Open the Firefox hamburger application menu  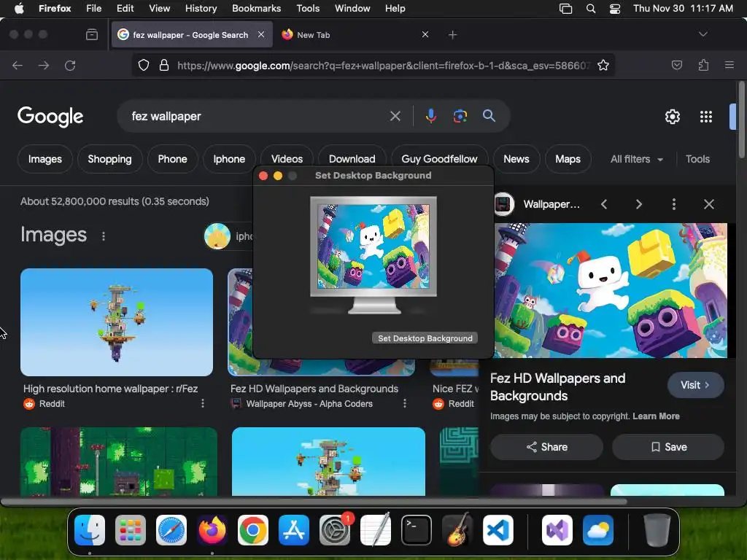(x=729, y=65)
